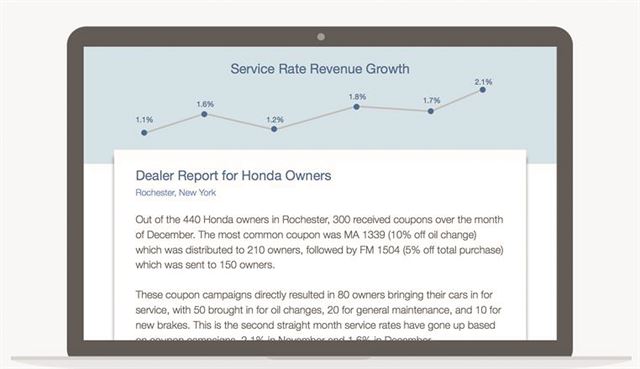Viewport: 640px width, 369px height.
Task: Select the 1.8% data point marker
Action: pyautogui.click(x=357, y=107)
